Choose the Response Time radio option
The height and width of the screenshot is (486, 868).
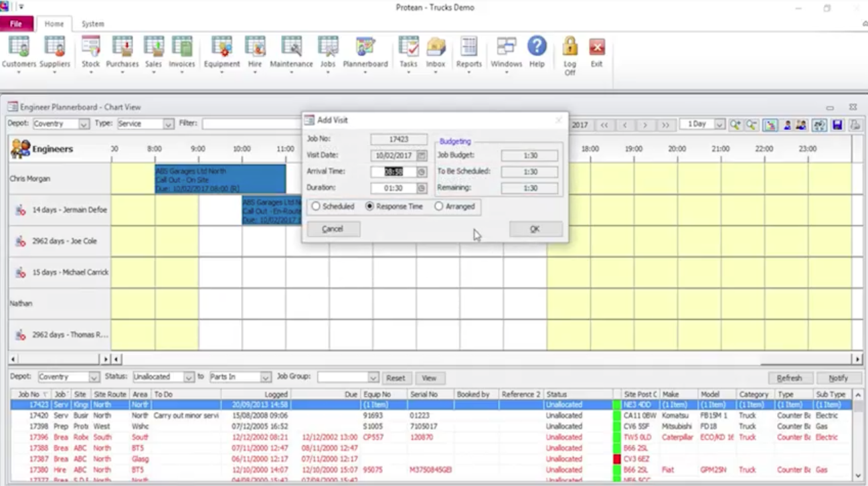point(369,207)
